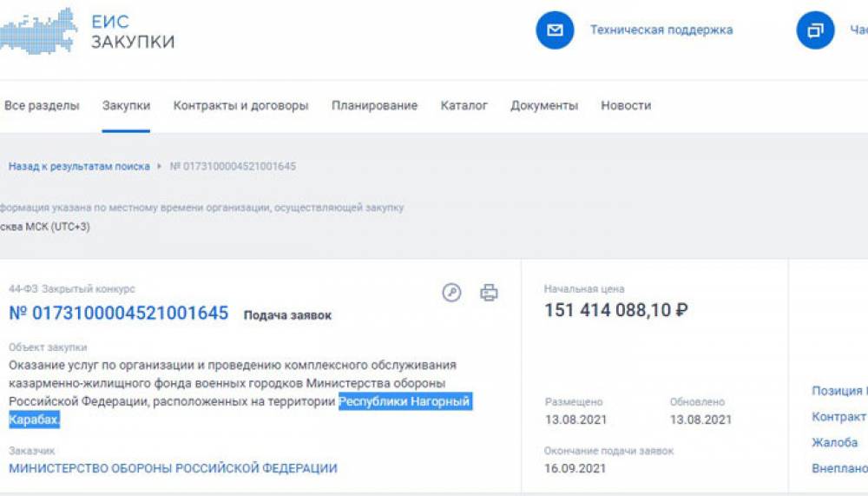Go back via Назад к результатам поиска
868x496 pixels.
pos(79,166)
